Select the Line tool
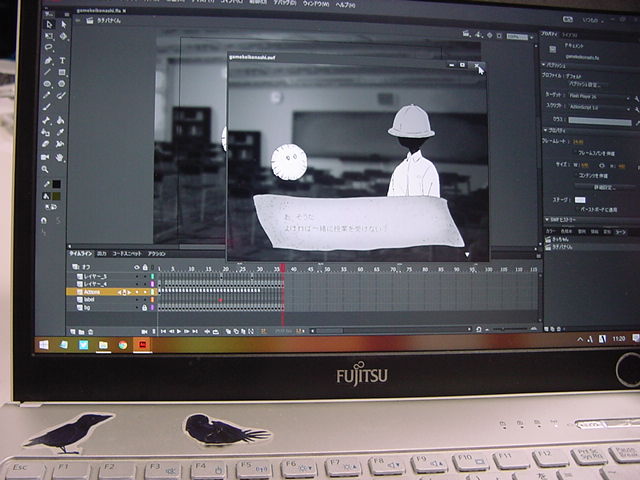This screenshot has height=480, width=640. tap(48, 72)
